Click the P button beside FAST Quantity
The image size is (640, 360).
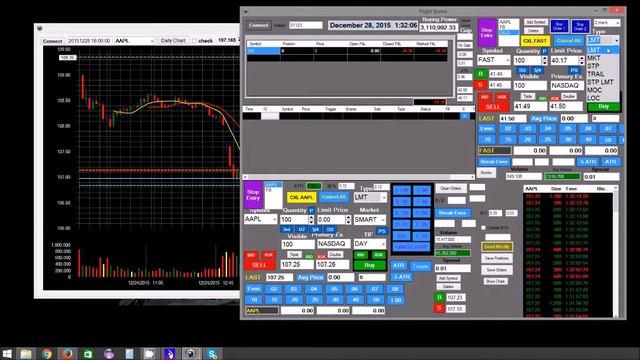click(x=544, y=51)
